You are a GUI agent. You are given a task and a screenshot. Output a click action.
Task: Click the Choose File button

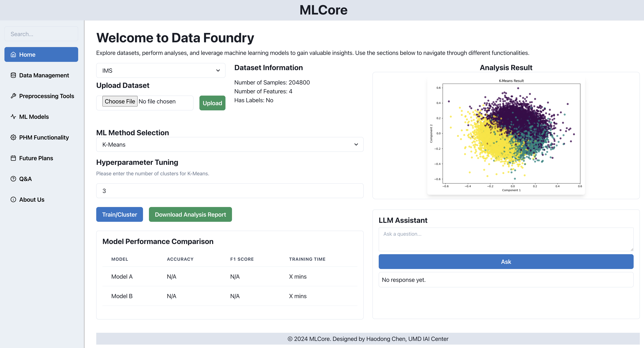click(120, 101)
